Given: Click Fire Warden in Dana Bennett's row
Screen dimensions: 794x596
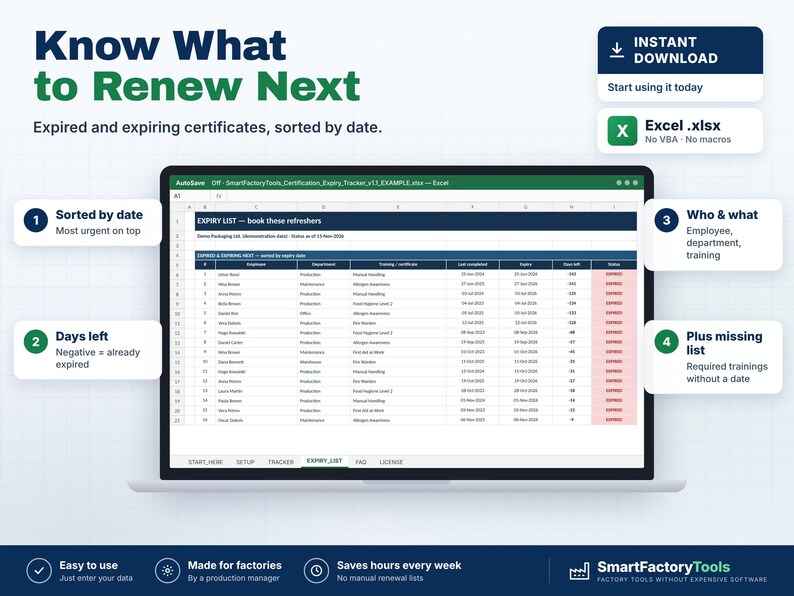Looking at the screenshot, I should (398, 362).
